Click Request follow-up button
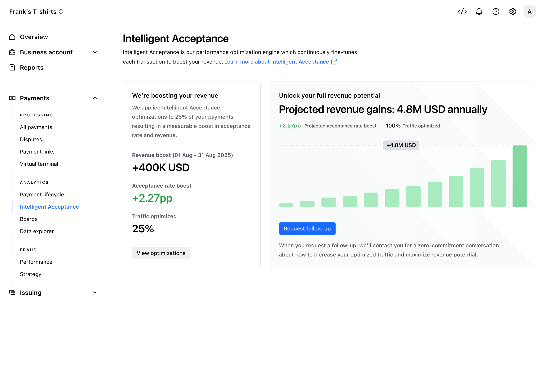551x392 pixels. (307, 229)
